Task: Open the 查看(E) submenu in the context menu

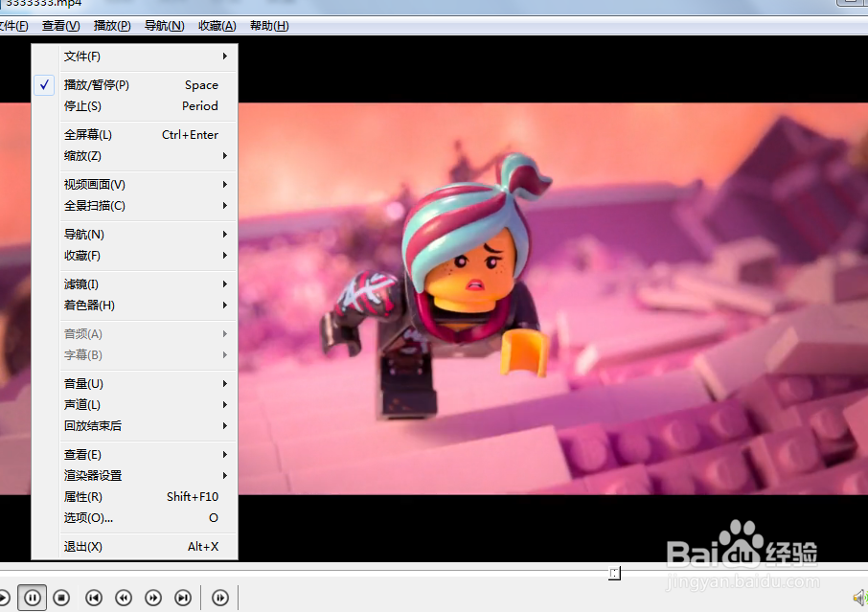Action: [134, 455]
